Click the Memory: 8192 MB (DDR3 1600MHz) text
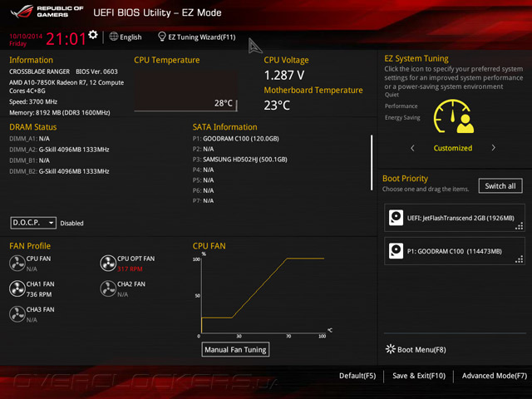The width and height of the screenshot is (532, 399). click(60, 112)
